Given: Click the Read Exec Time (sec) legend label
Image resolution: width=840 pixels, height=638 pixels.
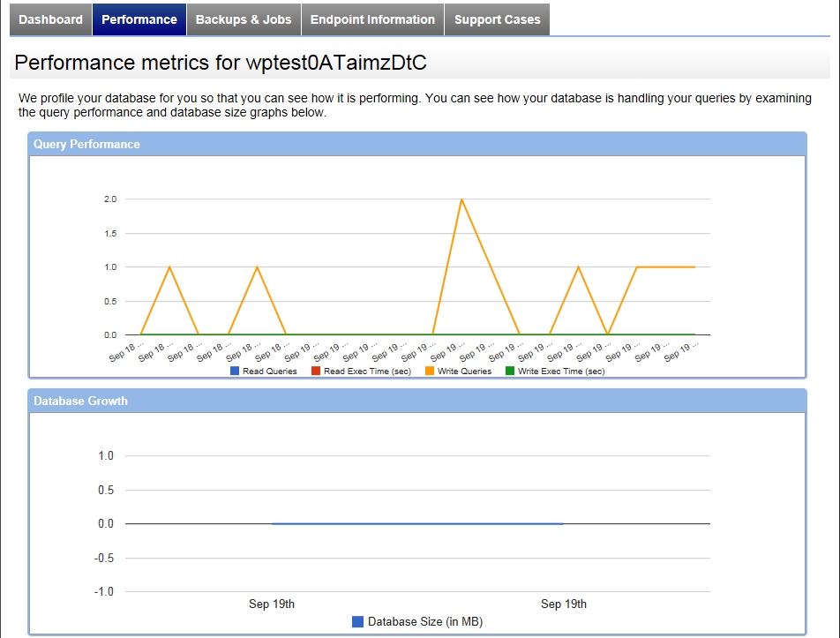Looking at the screenshot, I should [367, 372].
